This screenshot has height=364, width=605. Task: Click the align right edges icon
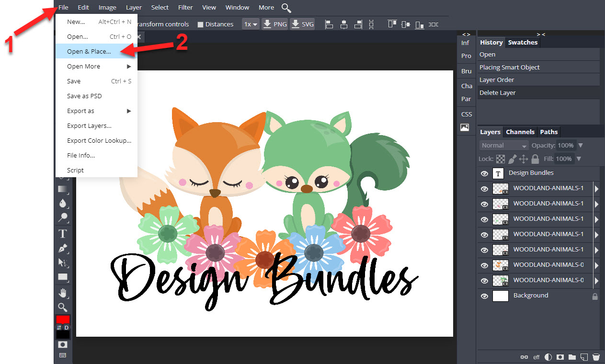(x=359, y=24)
